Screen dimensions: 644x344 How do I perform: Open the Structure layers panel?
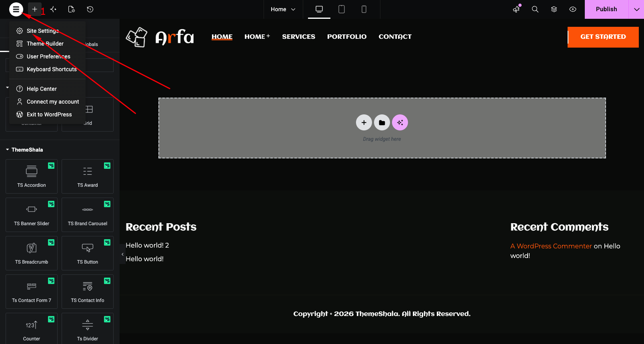pyautogui.click(x=554, y=9)
